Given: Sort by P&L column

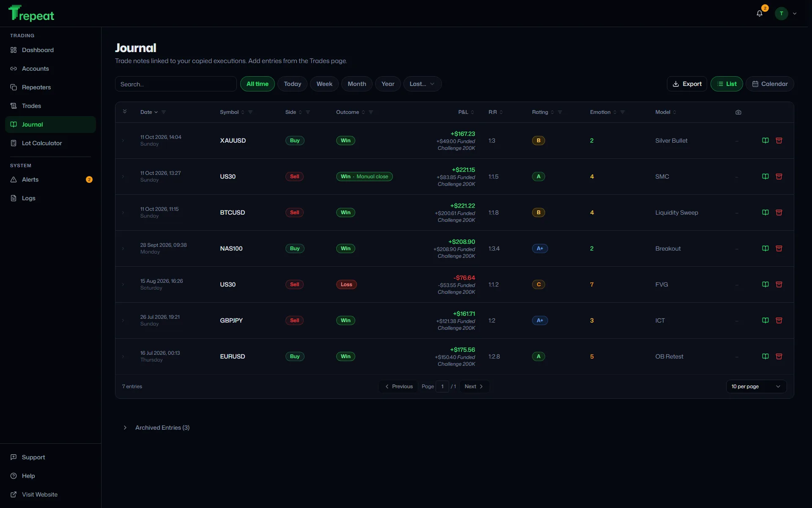Looking at the screenshot, I should coord(466,112).
